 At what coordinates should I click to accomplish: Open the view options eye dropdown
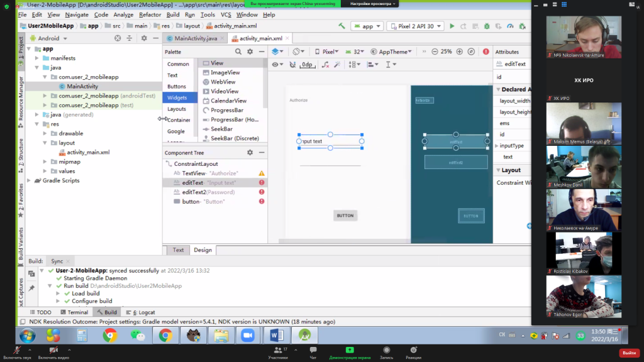click(277, 65)
